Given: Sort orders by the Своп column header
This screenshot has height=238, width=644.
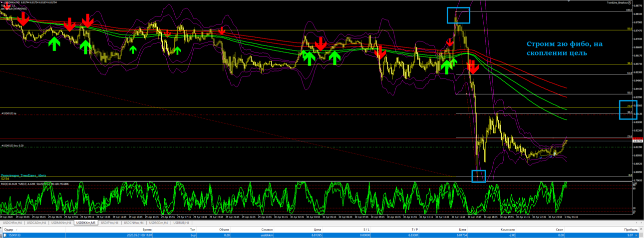Looking at the screenshot, I should tap(560, 229).
